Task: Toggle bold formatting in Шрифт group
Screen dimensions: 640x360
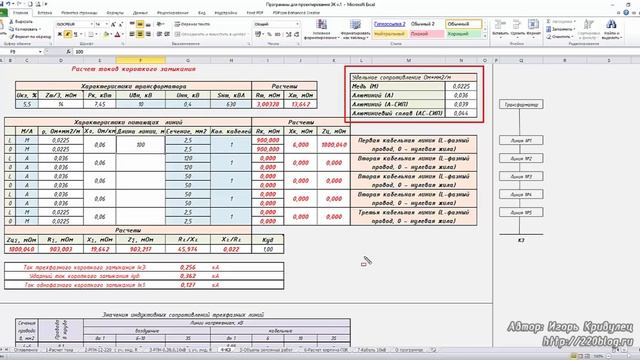Action: [x=60, y=34]
